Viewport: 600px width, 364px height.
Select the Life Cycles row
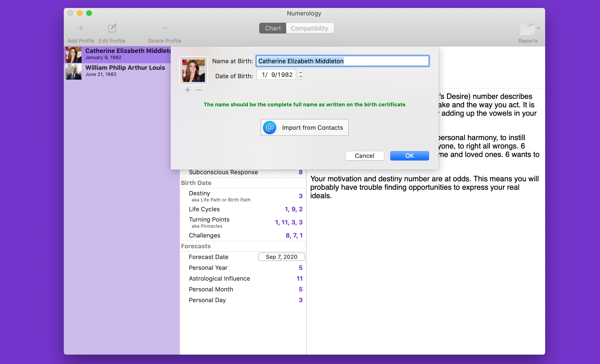click(243, 209)
